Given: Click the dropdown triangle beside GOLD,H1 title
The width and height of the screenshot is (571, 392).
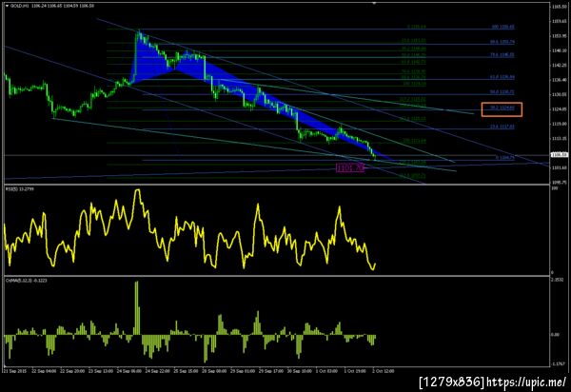Looking at the screenshot, I should click(7, 6).
